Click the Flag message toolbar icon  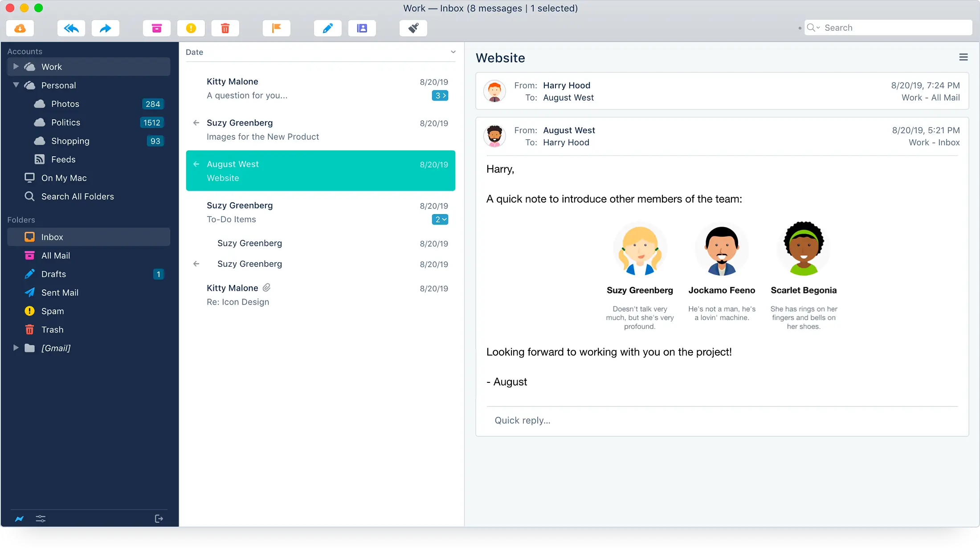point(277,28)
